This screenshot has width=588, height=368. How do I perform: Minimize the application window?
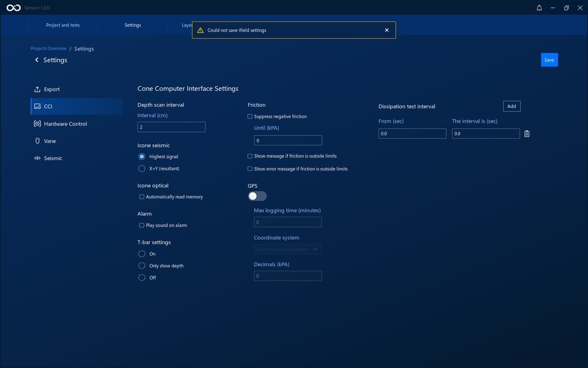(553, 8)
